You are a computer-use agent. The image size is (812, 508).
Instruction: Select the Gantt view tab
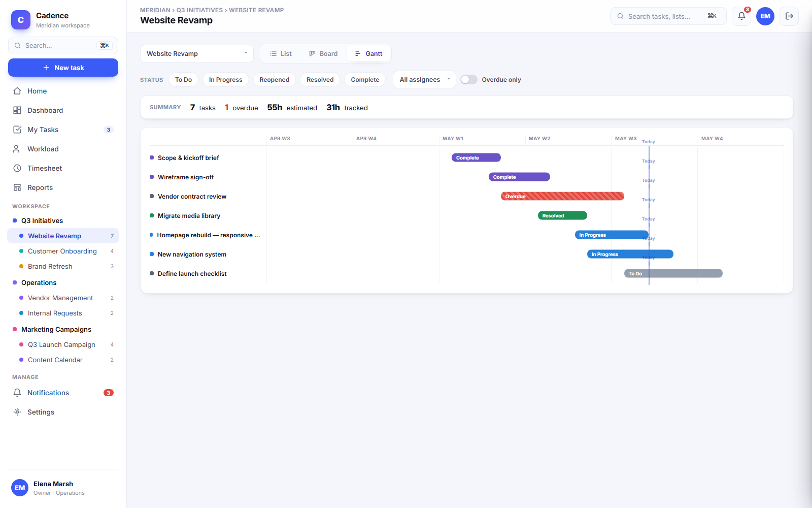tap(368, 54)
